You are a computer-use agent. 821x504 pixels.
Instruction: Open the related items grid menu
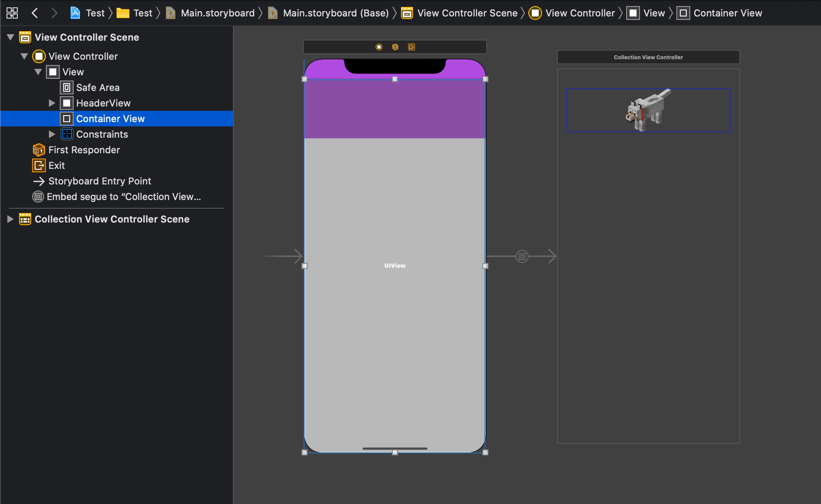12,13
